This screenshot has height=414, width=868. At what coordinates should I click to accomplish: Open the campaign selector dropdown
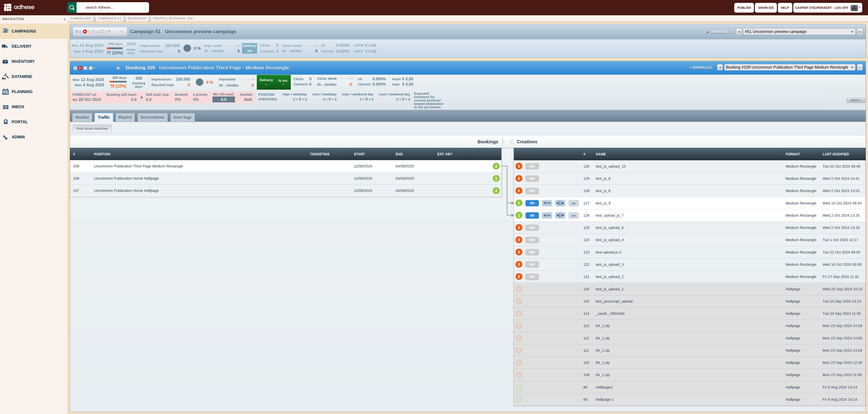pos(799,32)
